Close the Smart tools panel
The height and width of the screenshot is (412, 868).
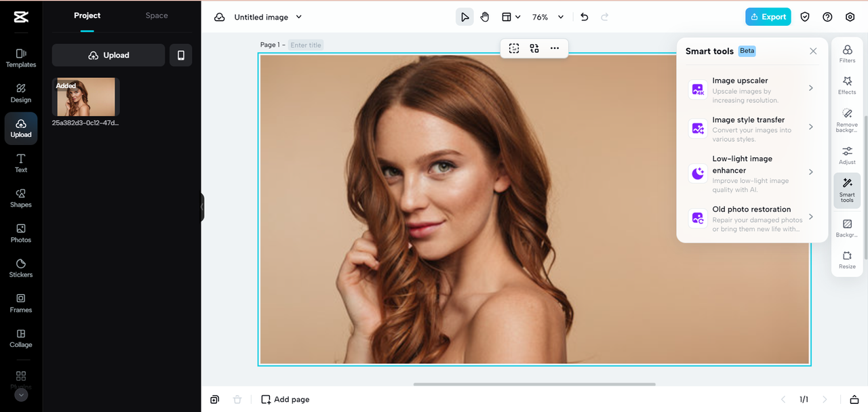pyautogui.click(x=813, y=51)
